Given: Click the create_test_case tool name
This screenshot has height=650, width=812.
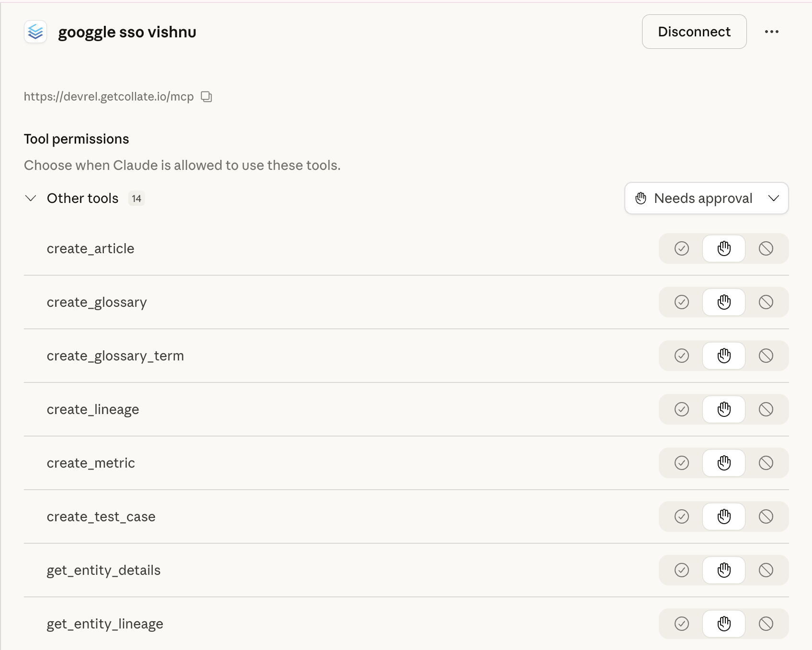Looking at the screenshot, I should pyautogui.click(x=101, y=516).
